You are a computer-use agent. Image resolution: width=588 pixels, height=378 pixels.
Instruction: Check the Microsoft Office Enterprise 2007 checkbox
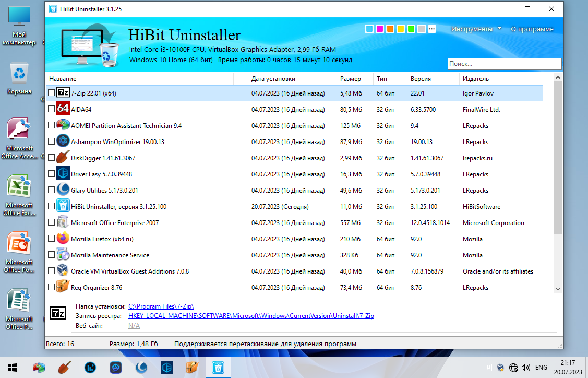tap(52, 222)
